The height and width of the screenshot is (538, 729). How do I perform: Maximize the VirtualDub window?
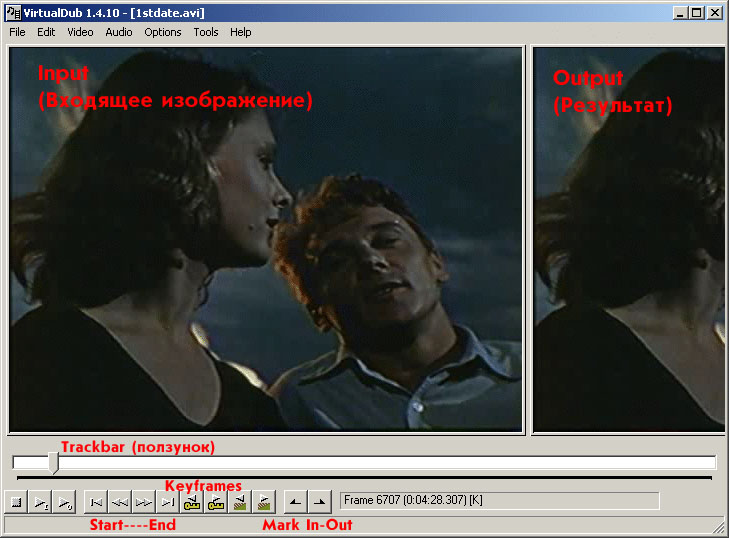tap(697, 13)
